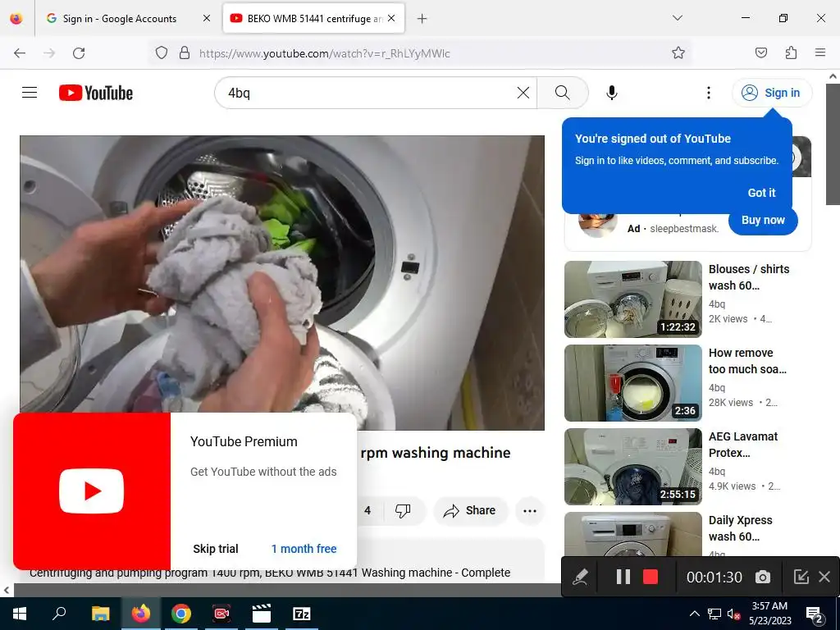This screenshot has width=840, height=630.
Task: Clear the search box text with X
Action: pyautogui.click(x=523, y=93)
